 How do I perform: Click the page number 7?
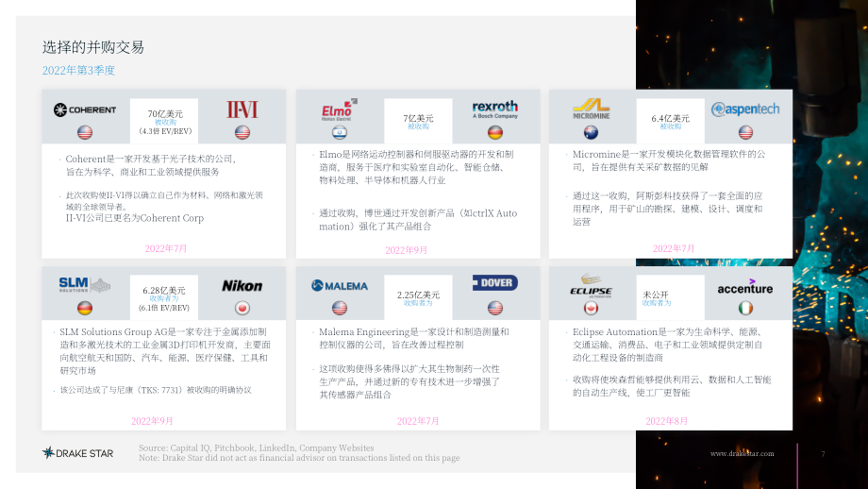click(823, 453)
